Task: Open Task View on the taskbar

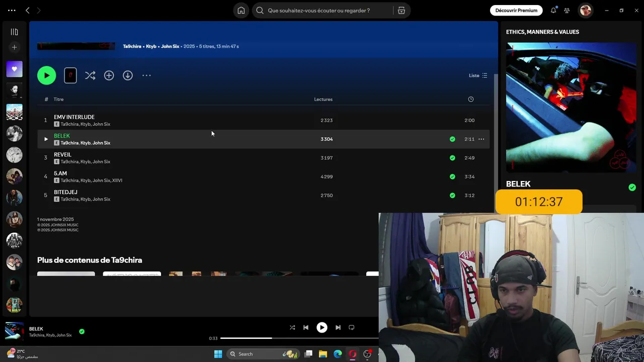Action: [308, 354]
